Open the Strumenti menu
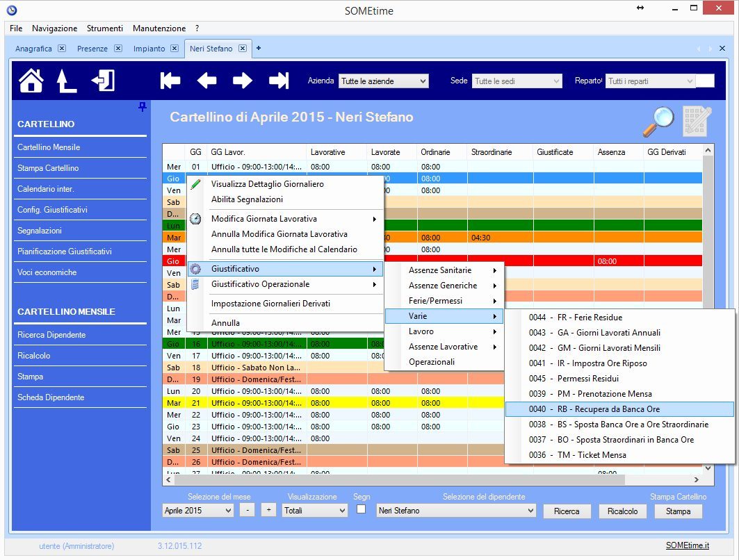Screen dimensions: 739x560 pos(105,28)
